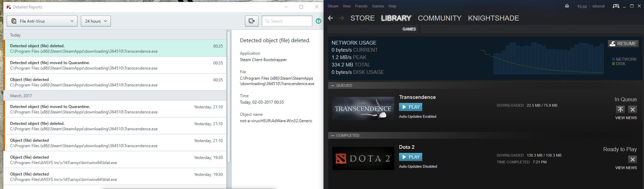Remove Transcendence from the download queue
The height and width of the screenshot is (189, 644).
pos(633,109)
